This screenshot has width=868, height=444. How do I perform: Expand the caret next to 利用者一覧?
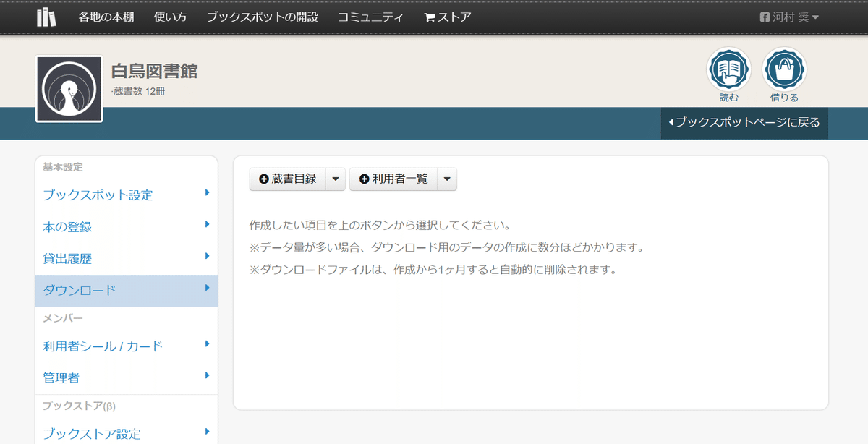click(446, 179)
